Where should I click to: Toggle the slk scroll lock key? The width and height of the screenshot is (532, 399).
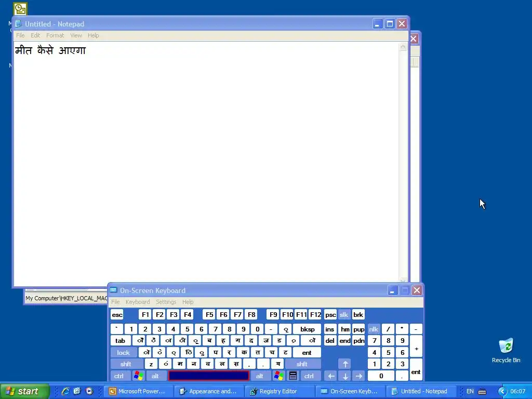(x=344, y=314)
